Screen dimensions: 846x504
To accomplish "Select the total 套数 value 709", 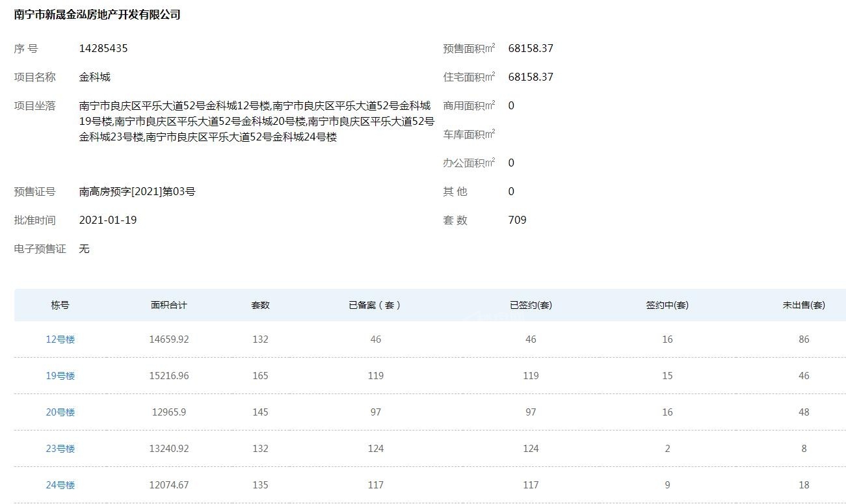I will 518,220.
